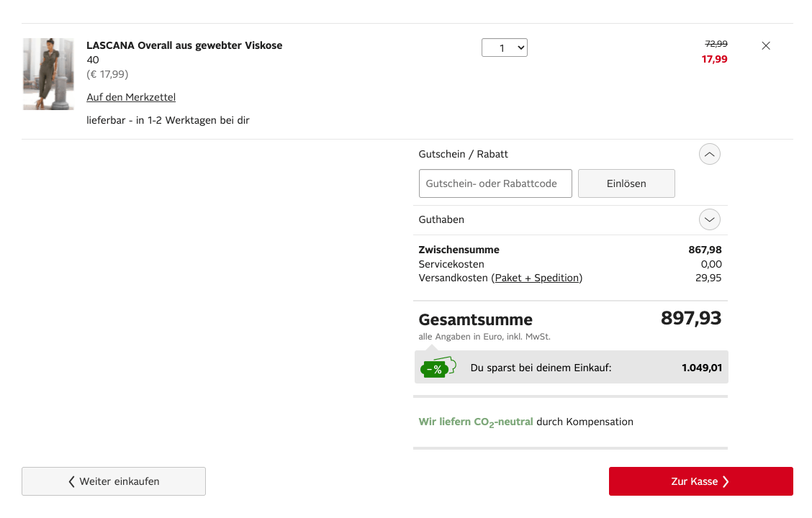
Task: Click the Einlösen button
Action: [626, 183]
